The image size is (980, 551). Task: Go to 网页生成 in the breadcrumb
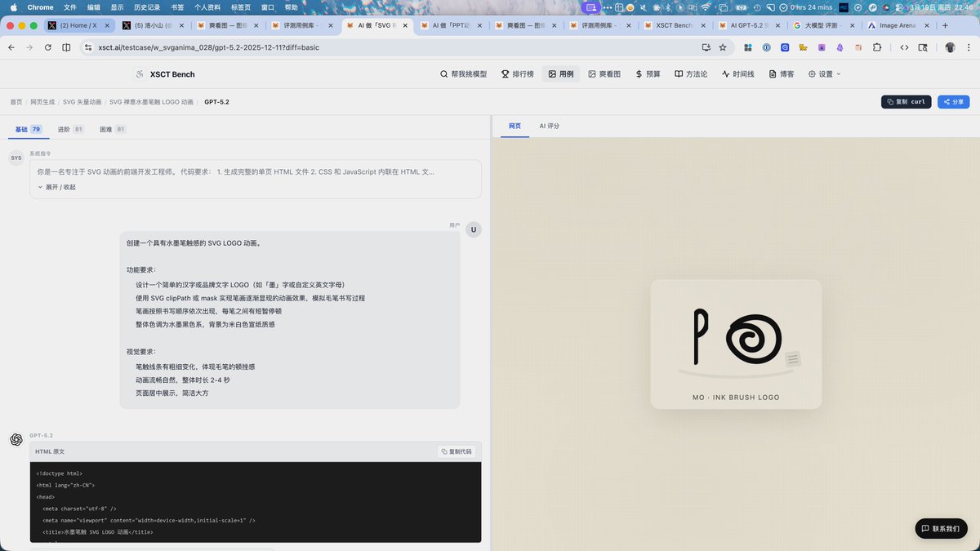tap(42, 102)
